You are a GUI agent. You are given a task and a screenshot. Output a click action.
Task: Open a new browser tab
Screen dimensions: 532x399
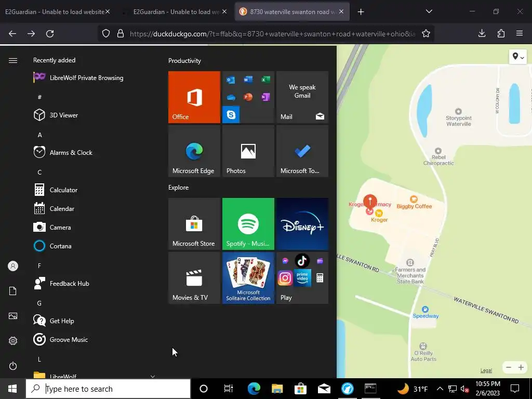361,12
